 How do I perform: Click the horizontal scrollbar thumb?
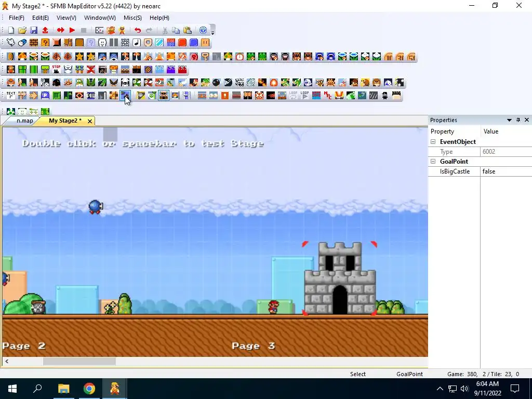pyautogui.click(x=79, y=362)
